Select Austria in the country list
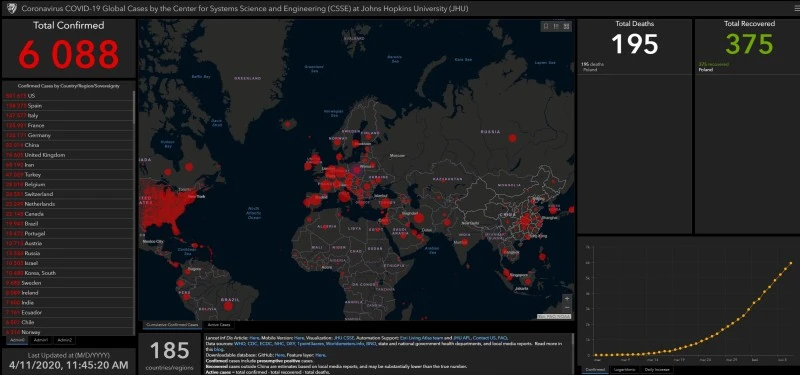The width and height of the screenshot is (800, 375). click(x=68, y=243)
